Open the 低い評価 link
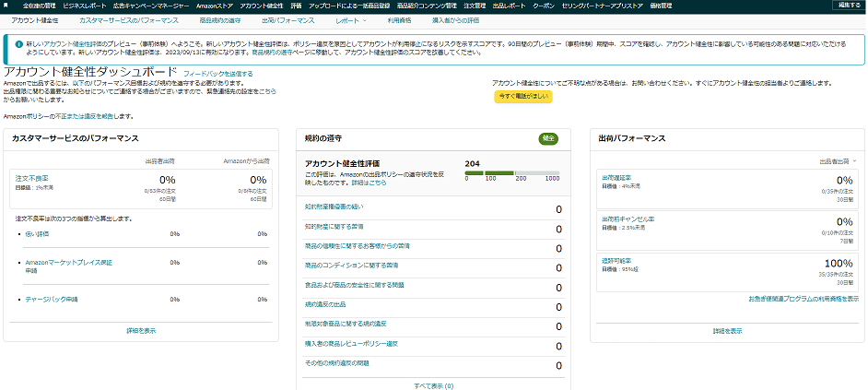The width and height of the screenshot is (868, 390). tap(37, 234)
